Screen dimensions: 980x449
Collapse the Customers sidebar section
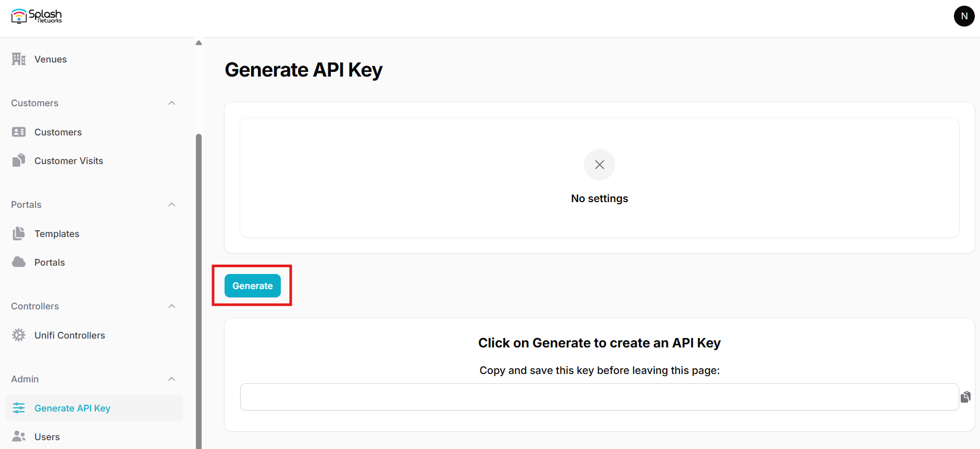click(x=171, y=103)
